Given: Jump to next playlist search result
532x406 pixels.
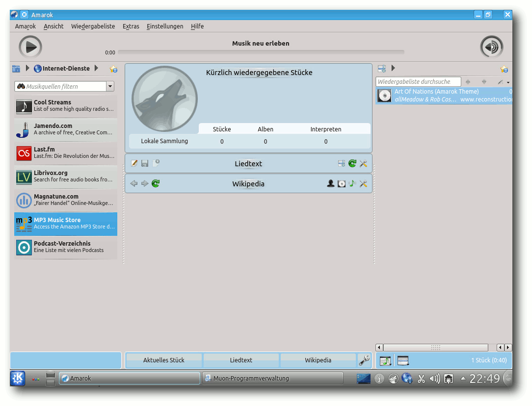Looking at the screenshot, I should [484, 82].
